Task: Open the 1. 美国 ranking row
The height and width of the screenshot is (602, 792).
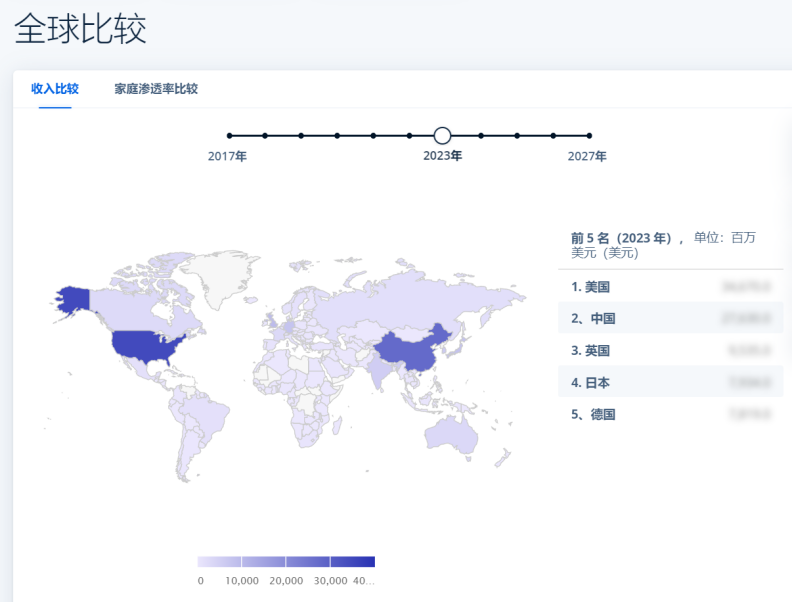Action: 670,287
